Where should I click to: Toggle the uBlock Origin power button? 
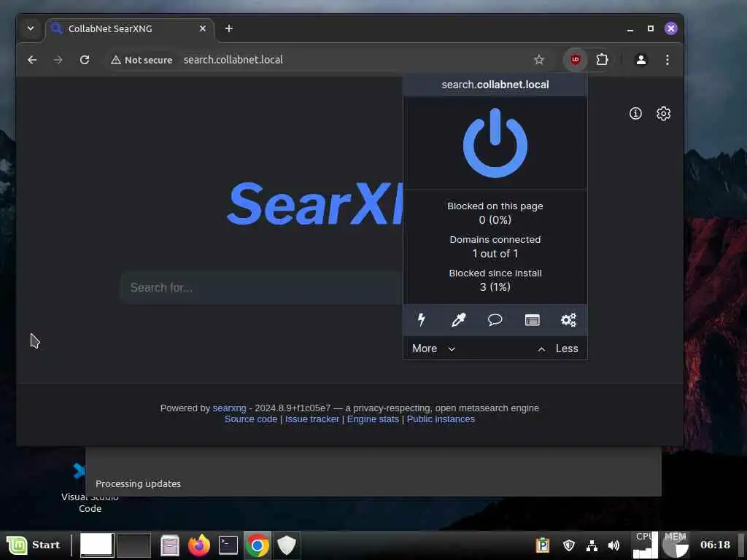click(x=495, y=143)
